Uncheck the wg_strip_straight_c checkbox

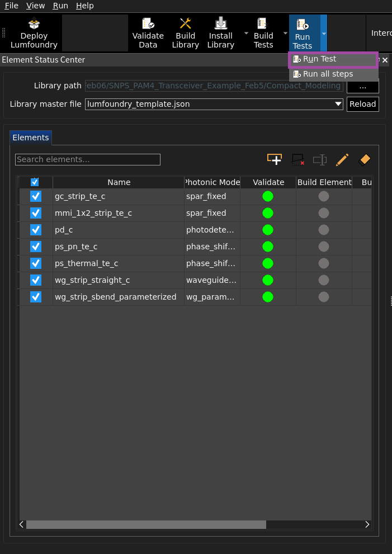coord(36,280)
